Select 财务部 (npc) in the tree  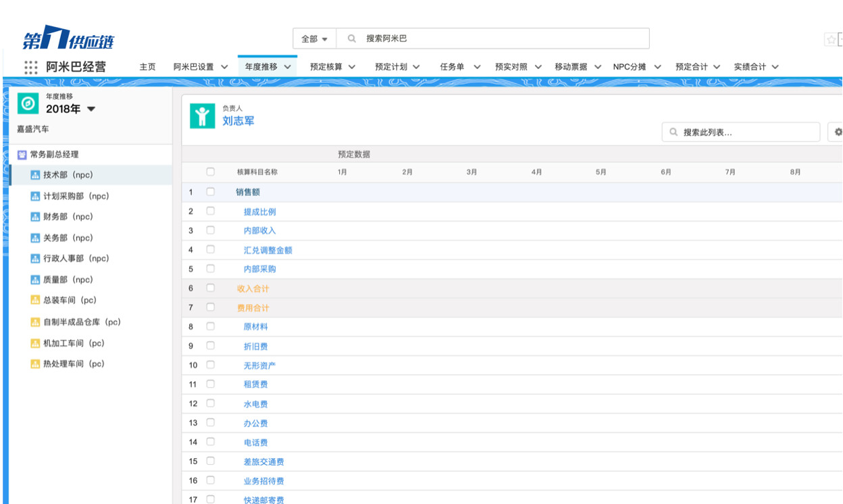68,218
